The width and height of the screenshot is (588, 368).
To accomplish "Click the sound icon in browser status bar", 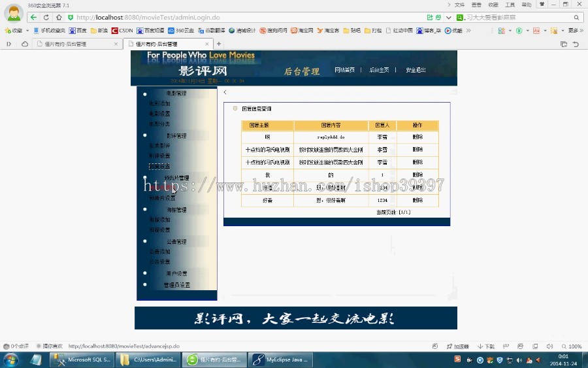I will click(x=549, y=346).
